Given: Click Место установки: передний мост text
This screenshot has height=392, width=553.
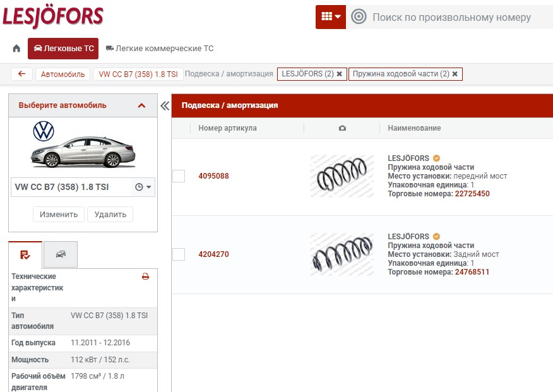Looking at the screenshot, I should point(448,176).
